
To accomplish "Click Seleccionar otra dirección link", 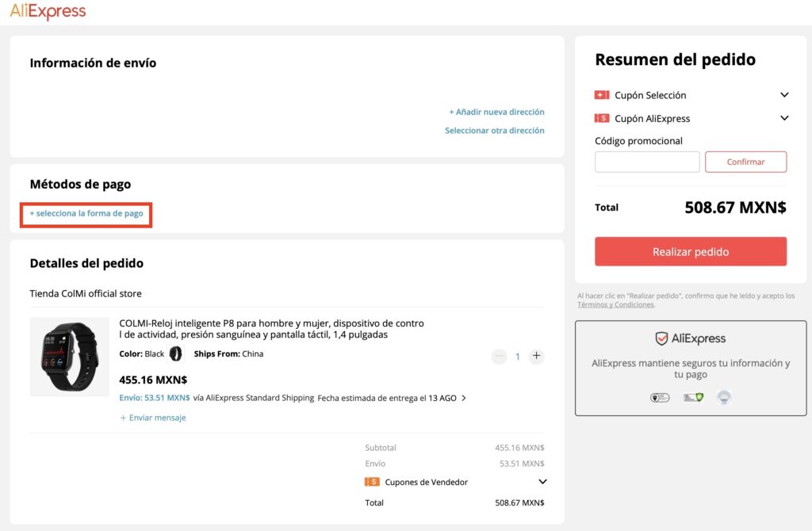I will 495,131.
